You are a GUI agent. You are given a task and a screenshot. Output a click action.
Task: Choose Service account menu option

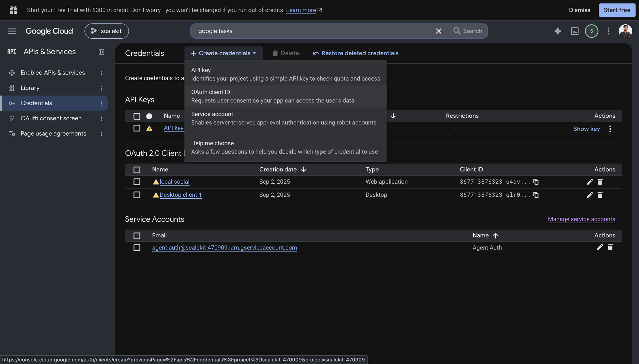[x=286, y=118]
